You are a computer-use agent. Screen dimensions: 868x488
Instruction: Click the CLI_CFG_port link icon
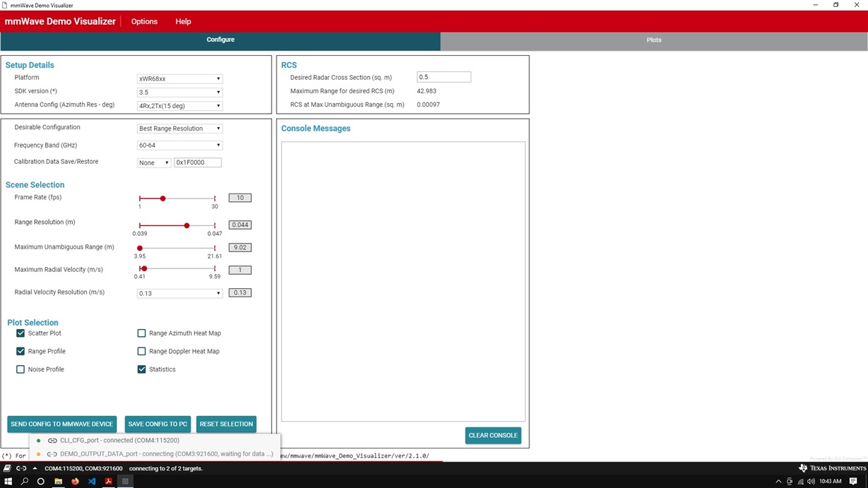[x=52, y=441]
